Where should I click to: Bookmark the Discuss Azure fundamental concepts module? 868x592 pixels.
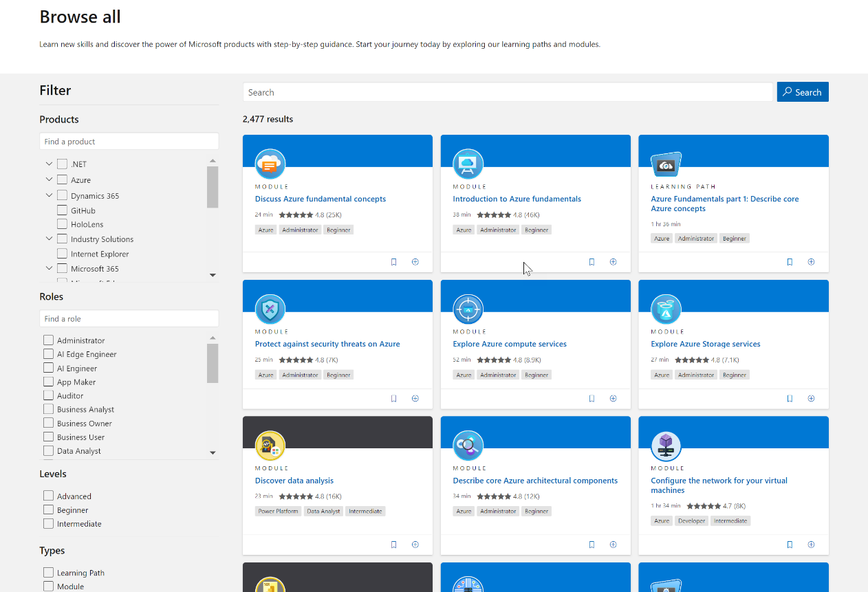(x=394, y=262)
